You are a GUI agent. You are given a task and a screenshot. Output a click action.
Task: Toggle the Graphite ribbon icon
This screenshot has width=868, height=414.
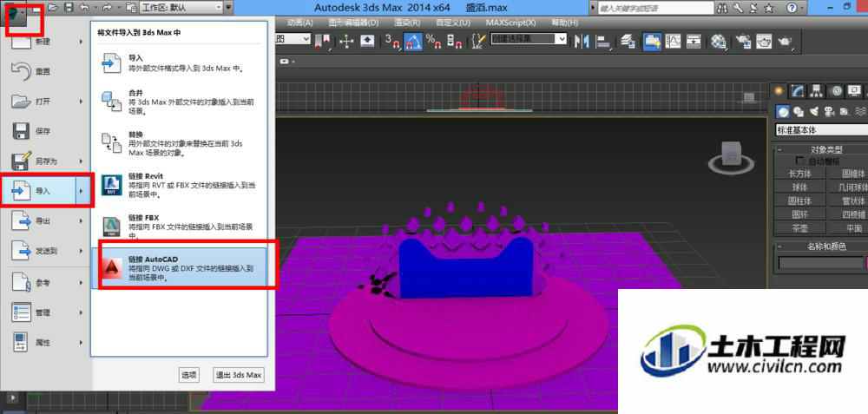click(x=652, y=42)
